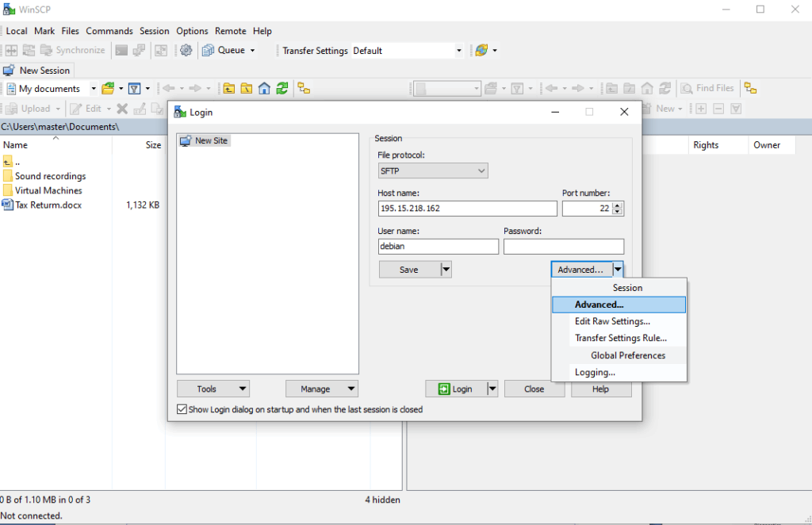Screen dimensions: 812x525
Task: Click the remote Rights column header
Action: click(x=718, y=145)
